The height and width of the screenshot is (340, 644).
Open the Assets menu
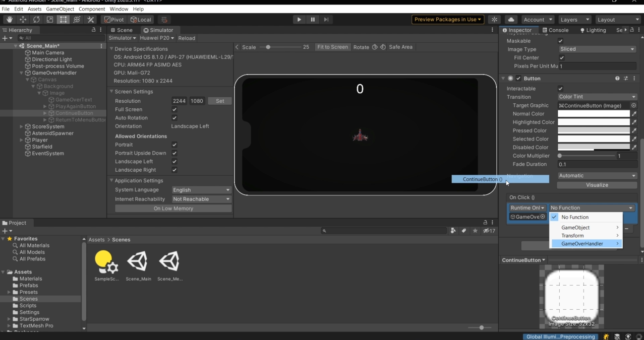35,9
